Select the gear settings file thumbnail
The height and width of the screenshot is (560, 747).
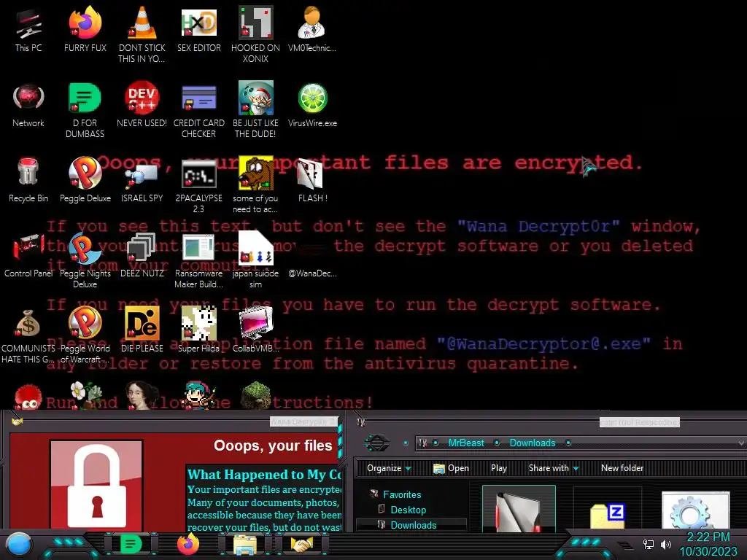pyautogui.click(x=695, y=511)
